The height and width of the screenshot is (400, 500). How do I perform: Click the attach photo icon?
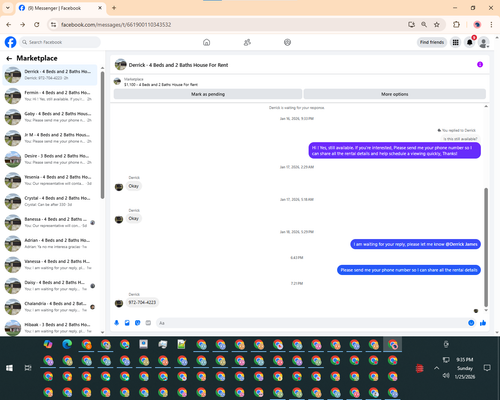(x=127, y=323)
